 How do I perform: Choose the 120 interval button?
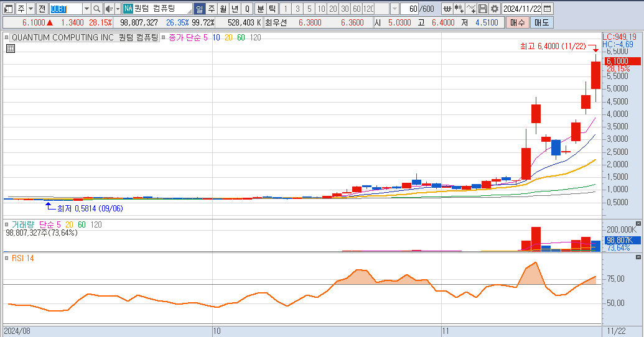pyautogui.click(x=369, y=9)
